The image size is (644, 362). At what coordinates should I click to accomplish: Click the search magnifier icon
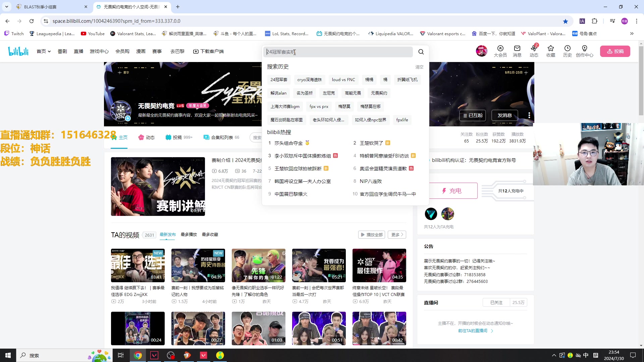(x=421, y=52)
